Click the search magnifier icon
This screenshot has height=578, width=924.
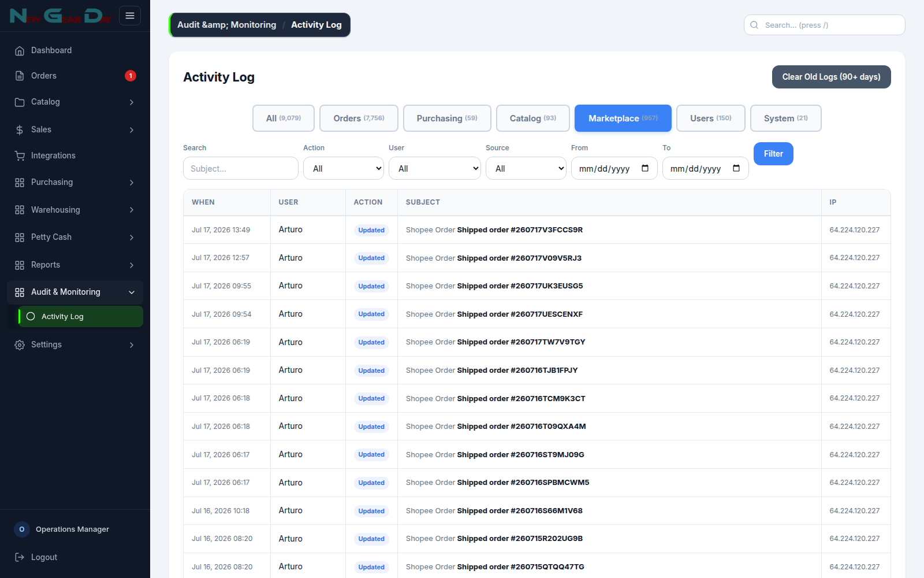(x=754, y=25)
